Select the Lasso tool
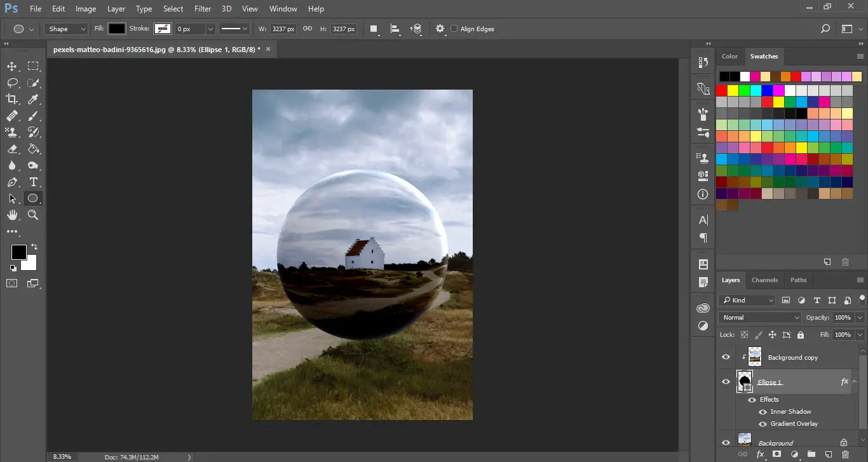Viewport: 868px width, 462px height. (x=11, y=83)
